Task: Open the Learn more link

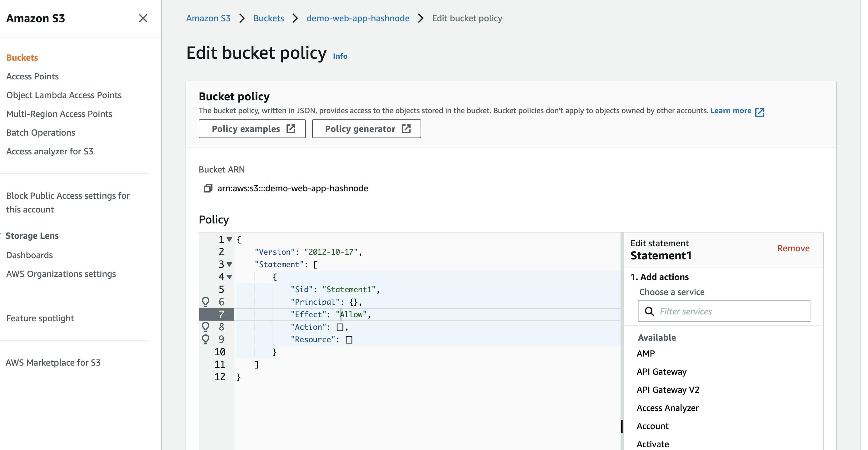Action: (x=731, y=111)
